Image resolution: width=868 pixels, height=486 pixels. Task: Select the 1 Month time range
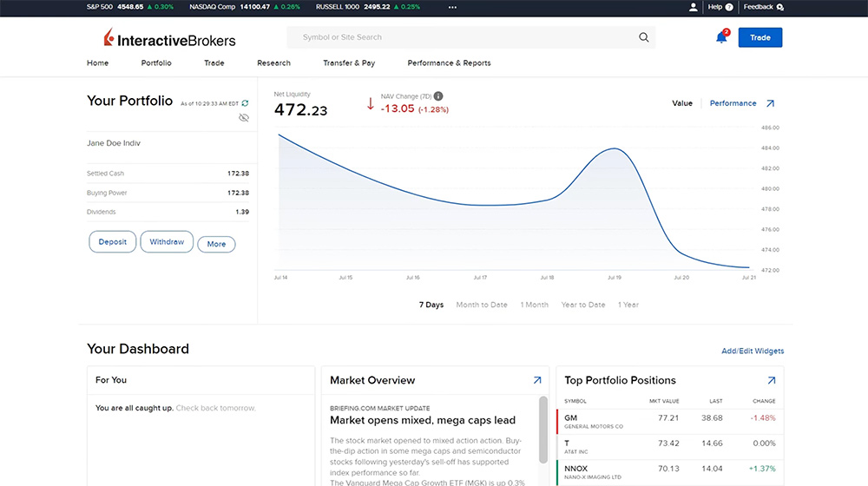click(x=534, y=305)
